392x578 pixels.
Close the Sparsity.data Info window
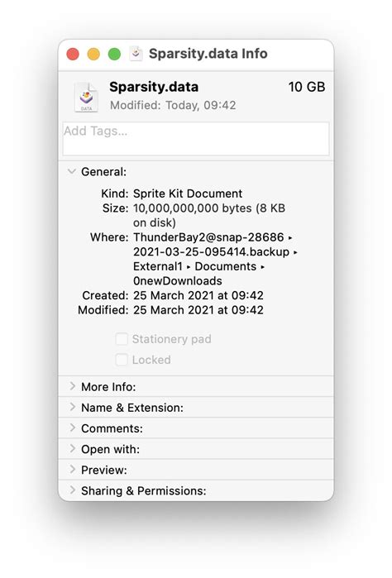73,55
